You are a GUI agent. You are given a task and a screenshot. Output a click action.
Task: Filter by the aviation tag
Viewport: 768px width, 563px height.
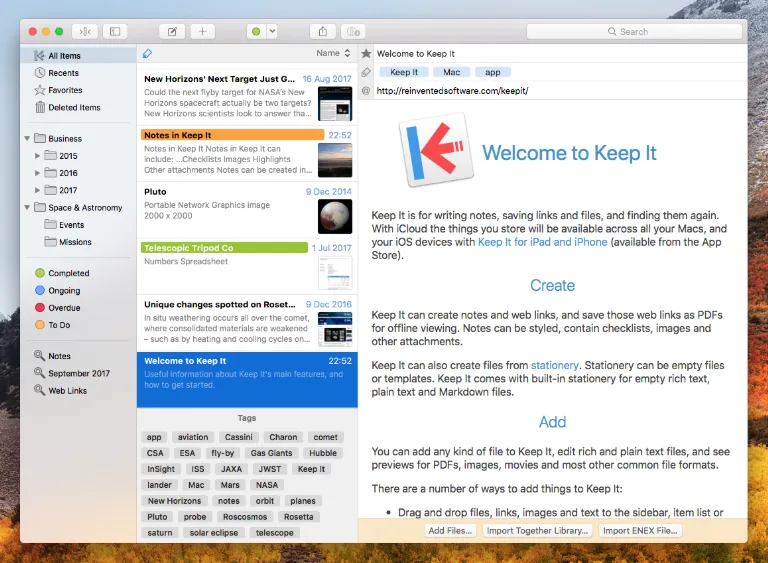pyautogui.click(x=193, y=437)
